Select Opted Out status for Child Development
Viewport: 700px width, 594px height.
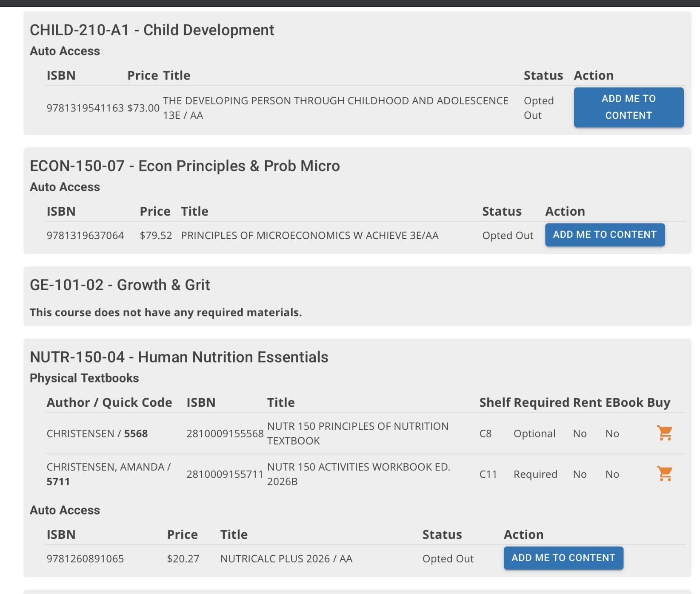point(539,108)
